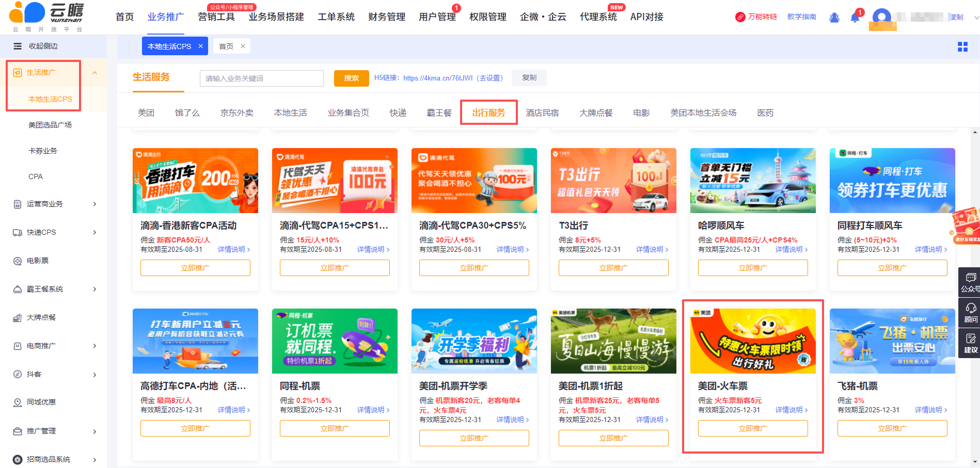Viewport: 980px width, 468px height.
Task: Click the 招商选品系统 sidebar icon
Action: coord(18,459)
